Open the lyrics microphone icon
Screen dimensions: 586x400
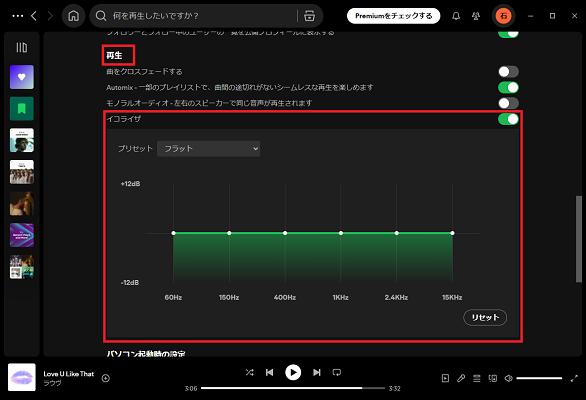[x=461, y=378]
